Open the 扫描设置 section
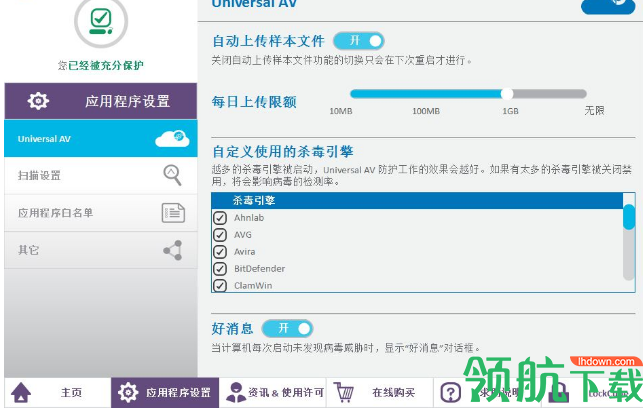Viewport: 643px width, 409px height. [101, 176]
